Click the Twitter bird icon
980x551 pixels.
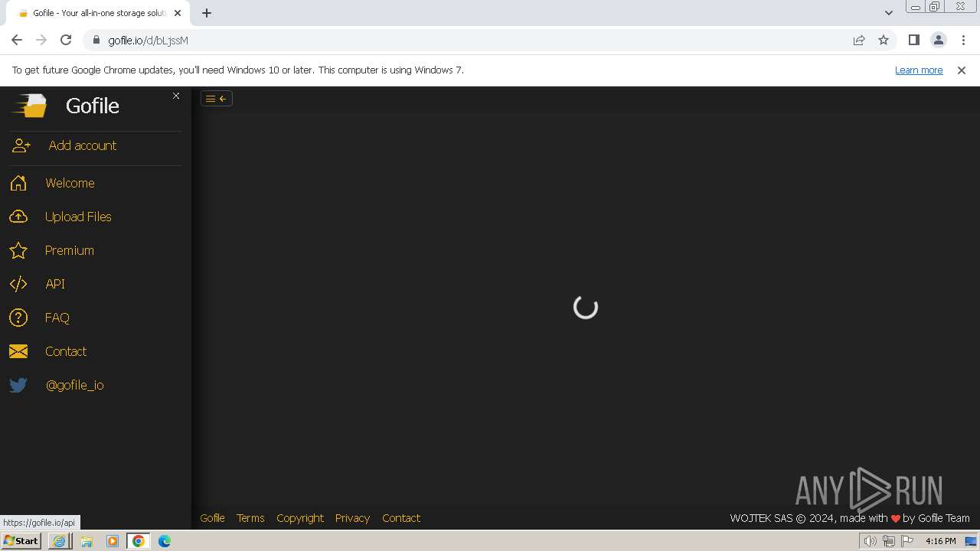point(18,385)
